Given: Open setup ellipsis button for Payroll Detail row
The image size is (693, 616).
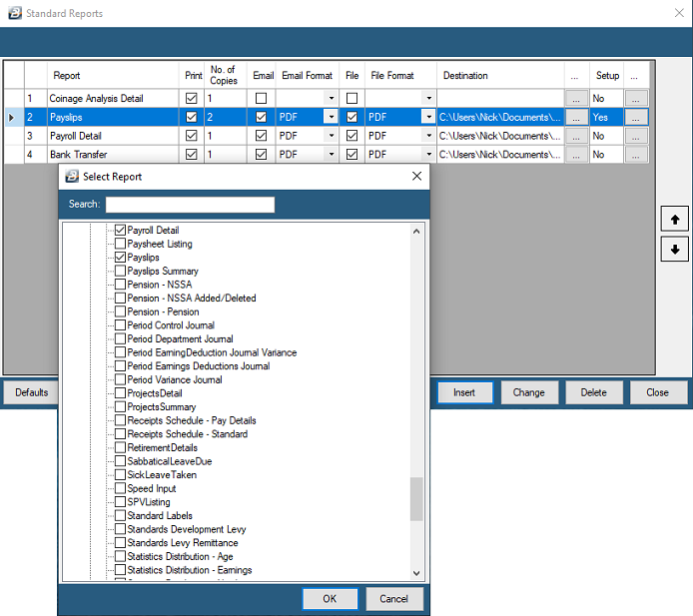Looking at the screenshot, I should (x=635, y=136).
